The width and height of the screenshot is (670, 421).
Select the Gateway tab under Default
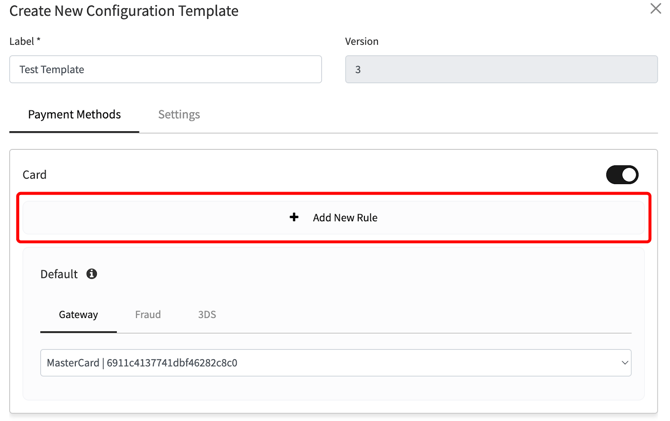(x=78, y=314)
